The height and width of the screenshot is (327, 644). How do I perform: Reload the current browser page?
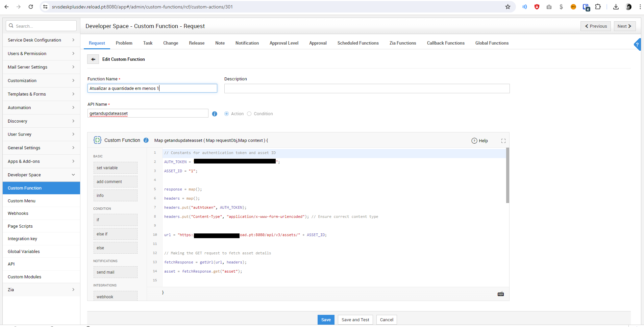pos(31,7)
